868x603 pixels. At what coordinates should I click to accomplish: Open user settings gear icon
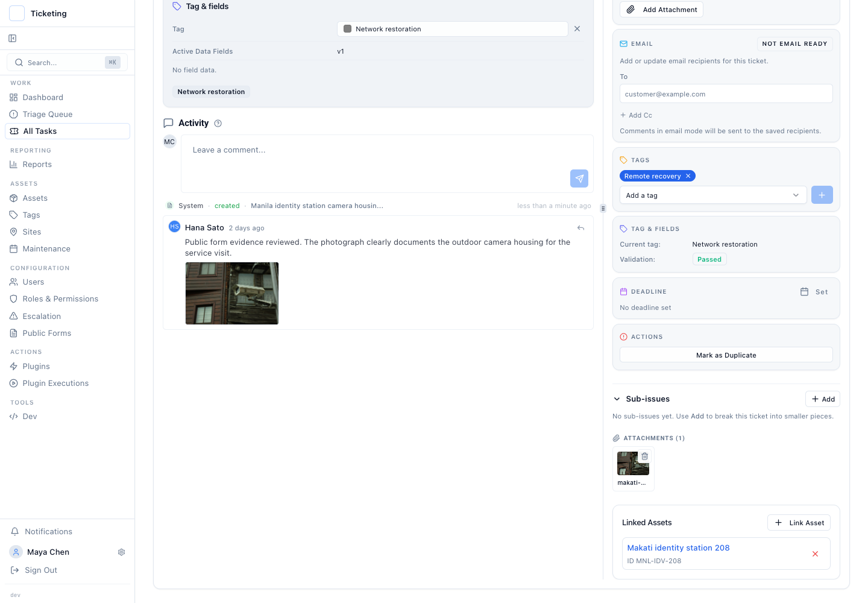(x=121, y=552)
